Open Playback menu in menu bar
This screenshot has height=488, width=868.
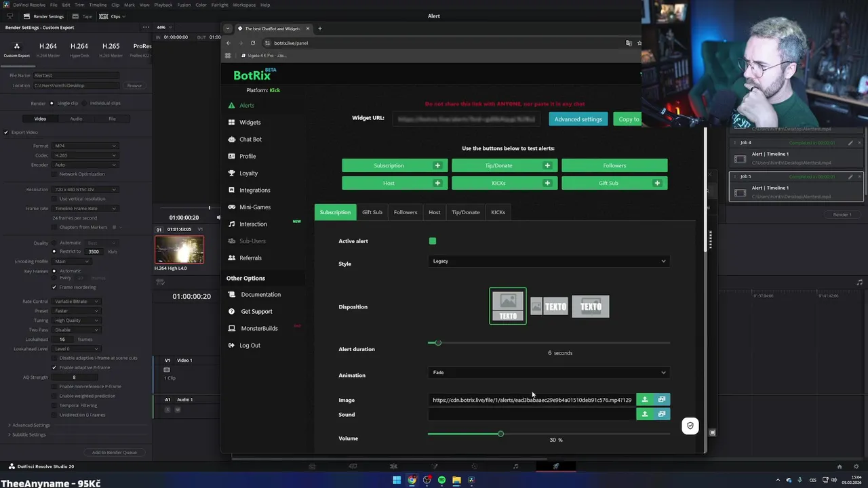point(163,5)
